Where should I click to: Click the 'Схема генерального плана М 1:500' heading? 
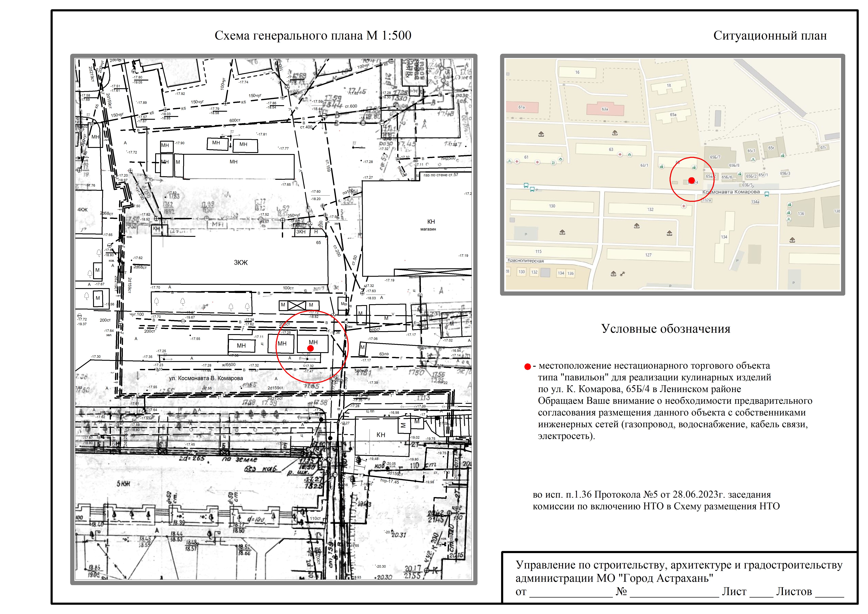click(313, 36)
